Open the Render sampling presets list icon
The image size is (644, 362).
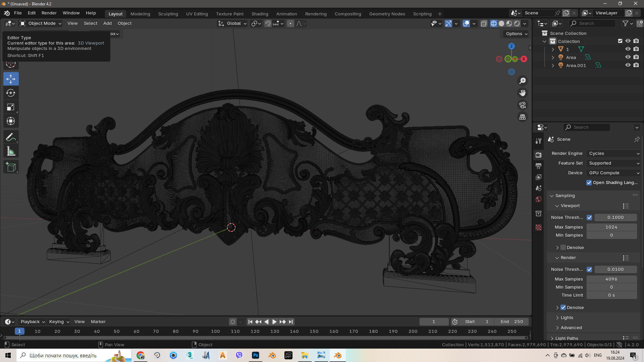[x=626, y=258]
